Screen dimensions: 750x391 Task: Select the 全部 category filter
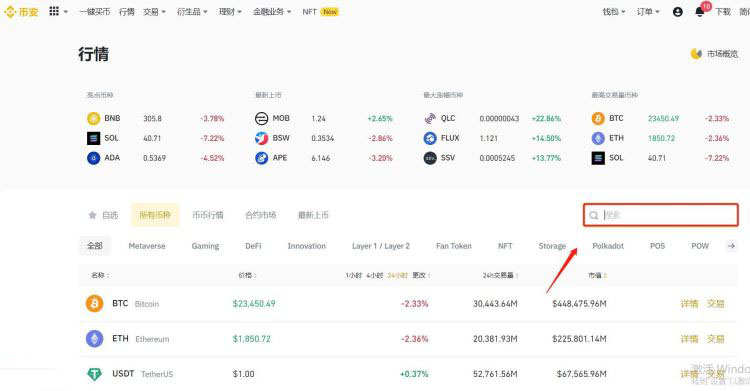(x=95, y=246)
